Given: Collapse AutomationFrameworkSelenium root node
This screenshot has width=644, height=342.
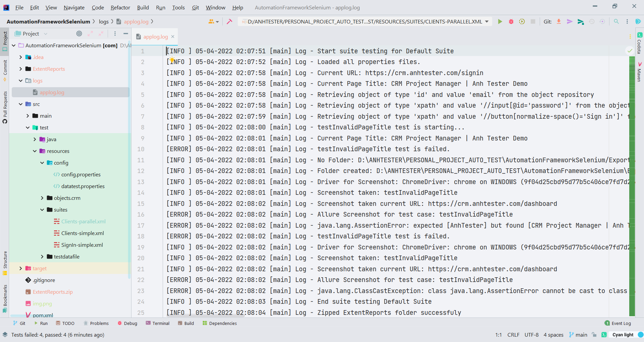Looking at the screenshot, I should [x=14, y=45].
